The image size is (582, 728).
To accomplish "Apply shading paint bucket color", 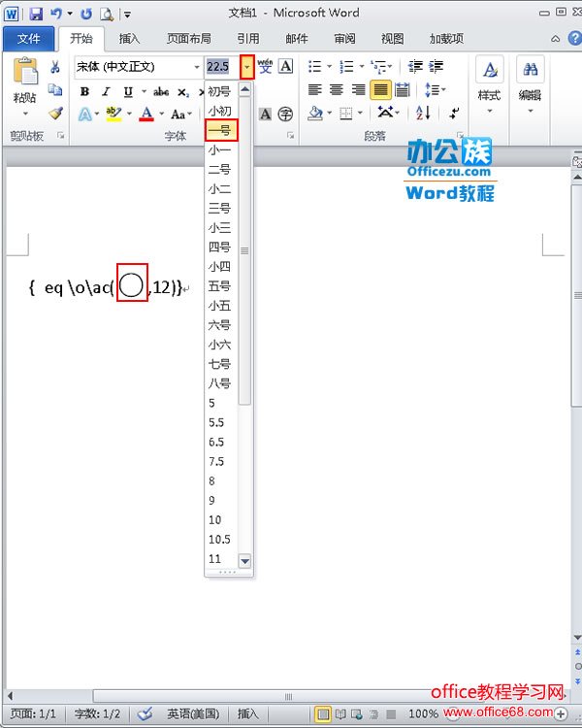I will [x=315, y=113].
